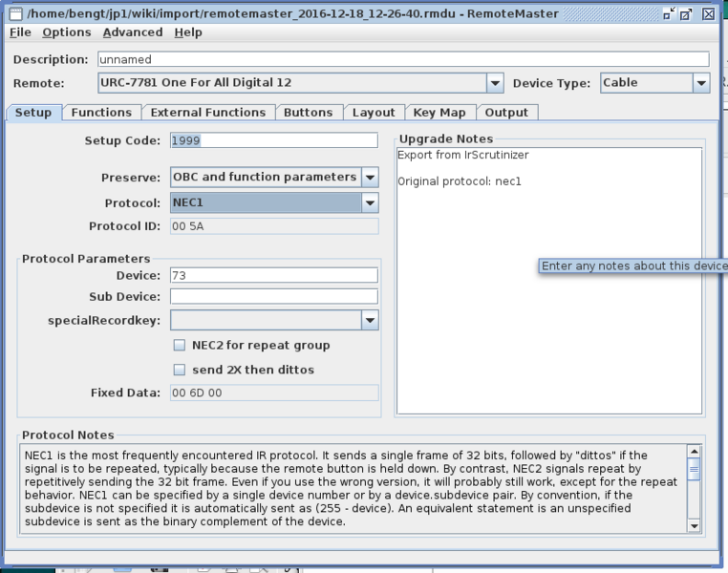This screenshot has height=573, width=728.
Task: Open the File menu
Action: pos(20,32)
